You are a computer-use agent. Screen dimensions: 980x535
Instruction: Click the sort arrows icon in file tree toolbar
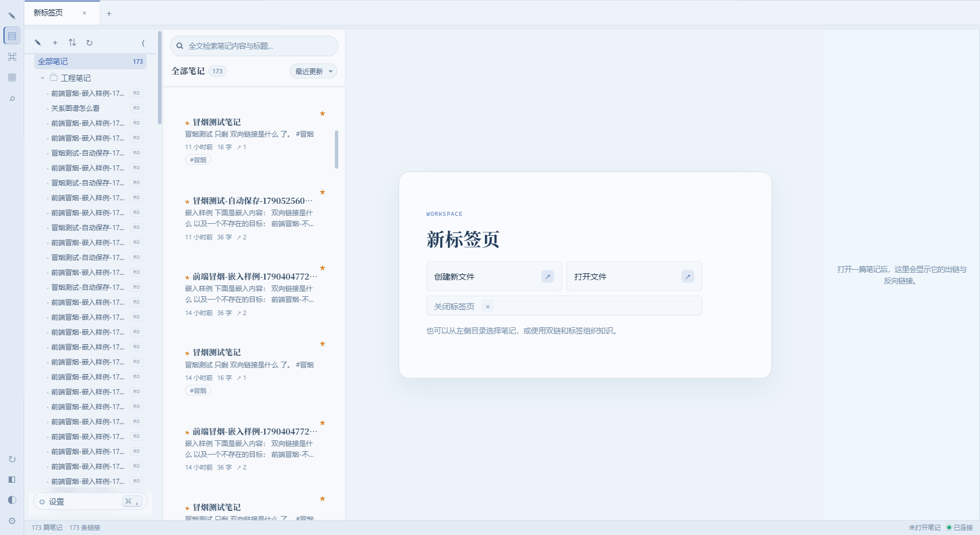point(72,42)
